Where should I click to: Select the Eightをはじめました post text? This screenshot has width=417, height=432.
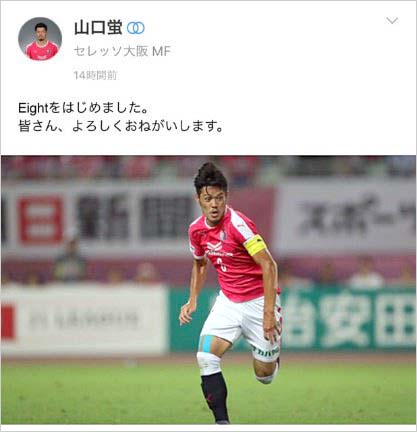click(83, 108)
